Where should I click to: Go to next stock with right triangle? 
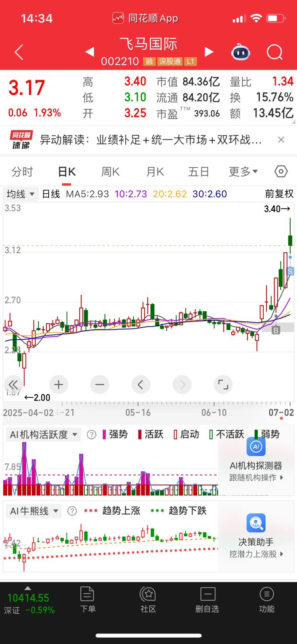click(x=209, y=52)
